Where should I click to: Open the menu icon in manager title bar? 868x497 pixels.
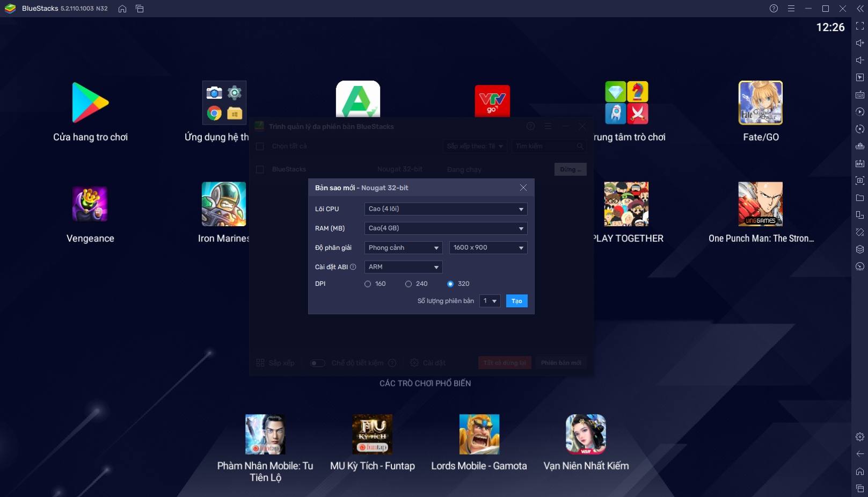[548, 126]
